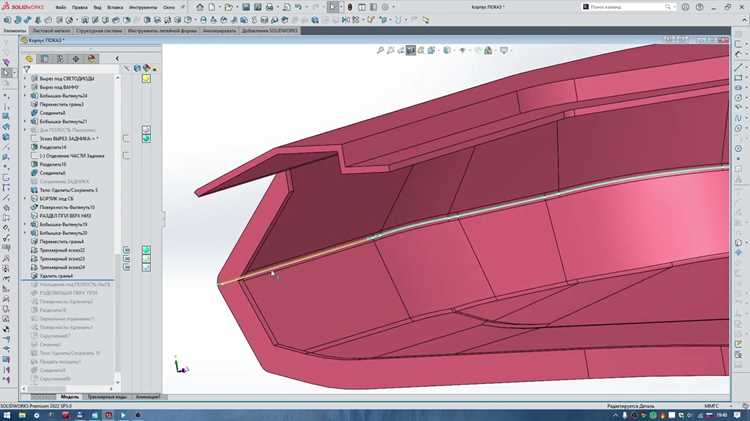Open the Инструменты menu
The height and width of the screenshot is (421, 750).
143,8
